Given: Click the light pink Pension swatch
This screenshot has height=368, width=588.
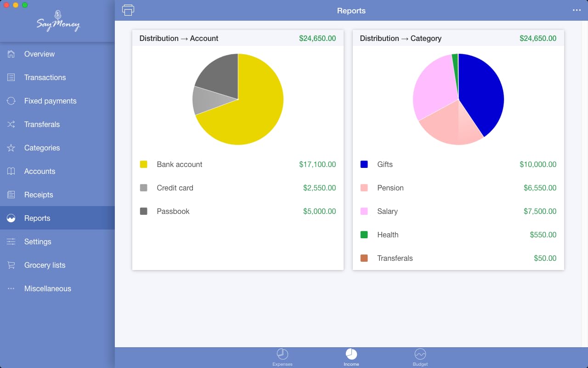Looking at the screenshot, I should [x=364, y=188].
